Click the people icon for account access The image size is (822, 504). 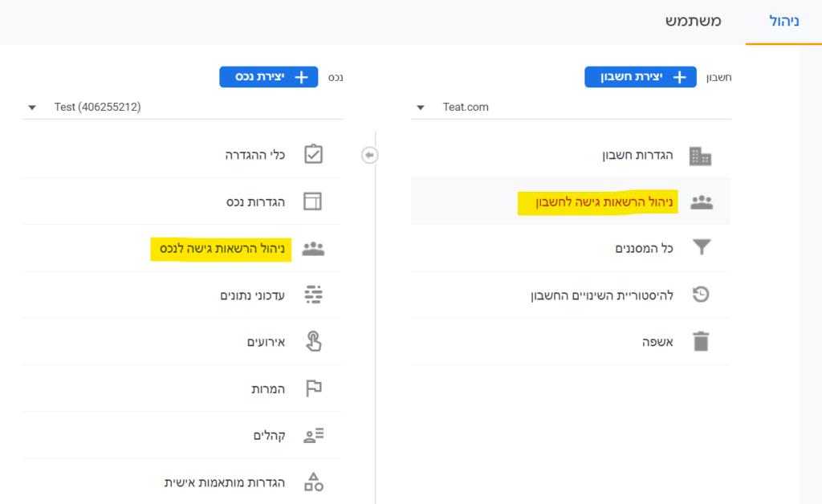tap(702, 201)
